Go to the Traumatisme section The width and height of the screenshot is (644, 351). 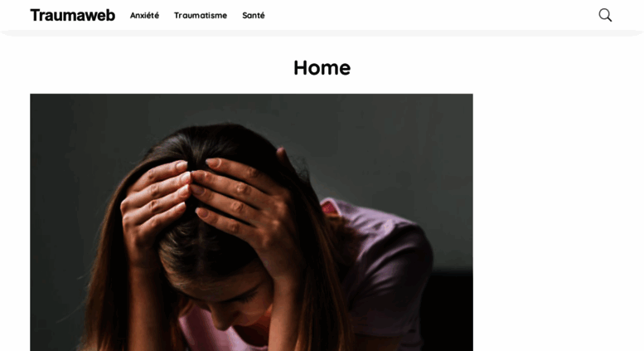201,15
